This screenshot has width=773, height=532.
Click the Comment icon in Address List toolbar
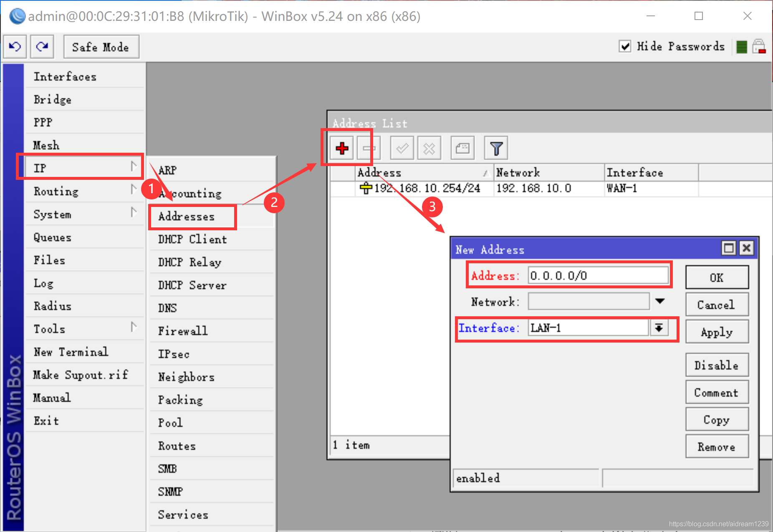click(462, 148)
